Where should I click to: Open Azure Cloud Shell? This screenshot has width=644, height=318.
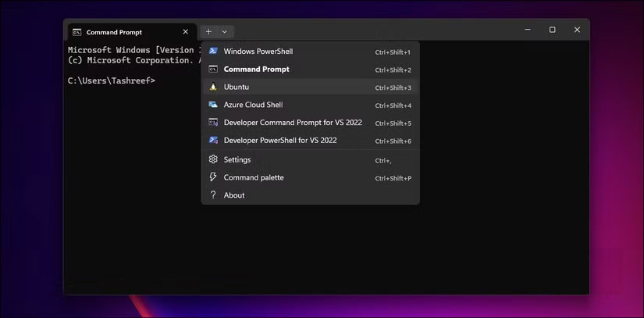pyautogui.click(x=310, y=105)
